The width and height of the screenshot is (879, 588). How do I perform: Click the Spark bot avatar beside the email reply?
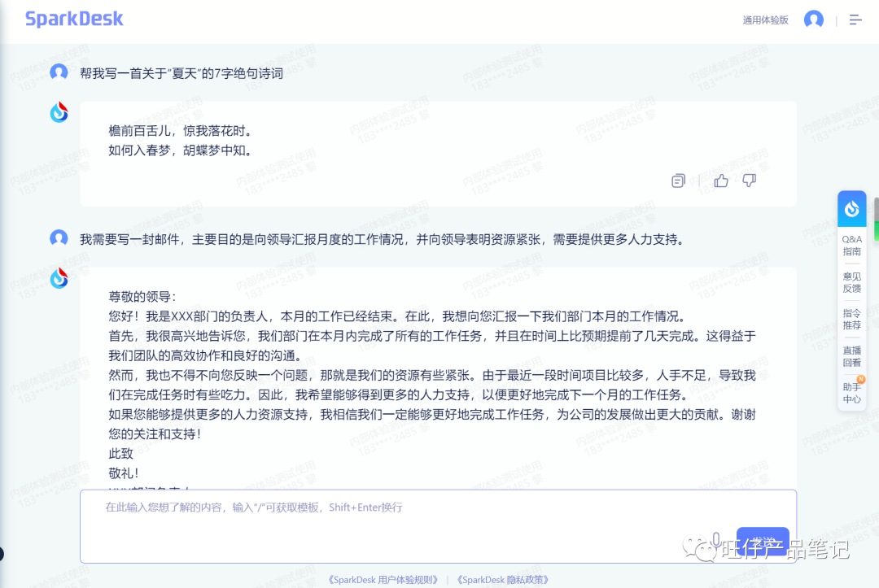[x=59, y=278]
